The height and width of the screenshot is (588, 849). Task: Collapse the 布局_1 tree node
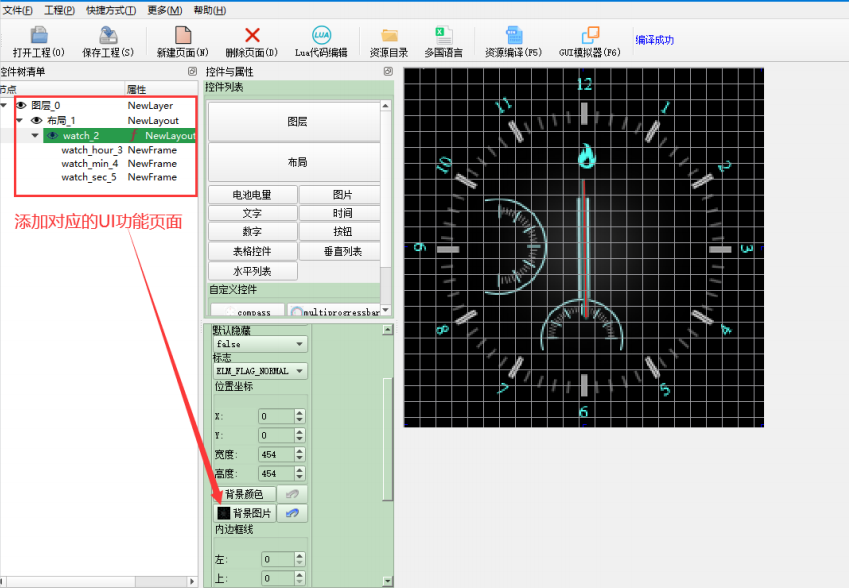[20, 120]
